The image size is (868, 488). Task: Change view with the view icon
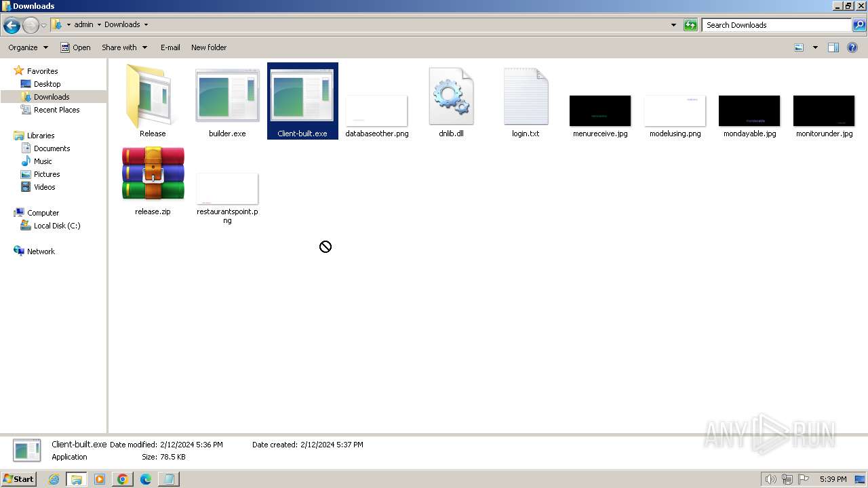point(799,47)
